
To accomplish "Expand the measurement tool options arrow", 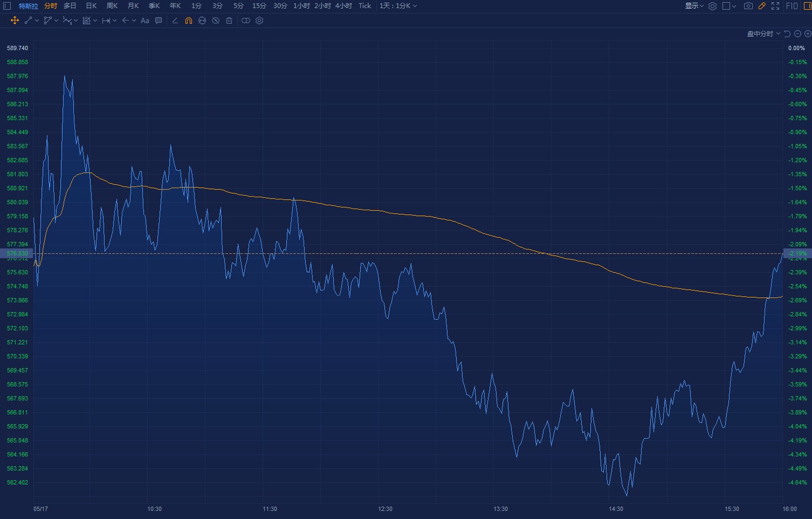I will pyautogui.click(x=95, y=20).
